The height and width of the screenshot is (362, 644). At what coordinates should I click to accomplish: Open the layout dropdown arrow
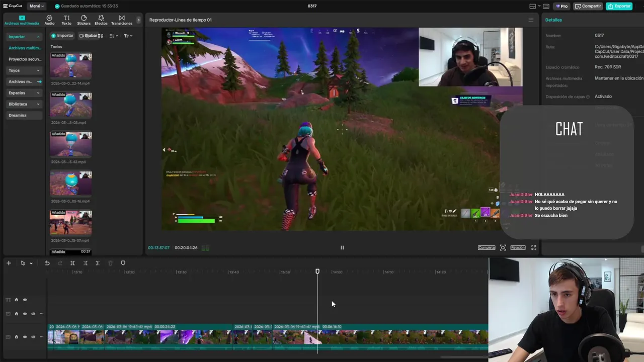(x=539, y=6)
